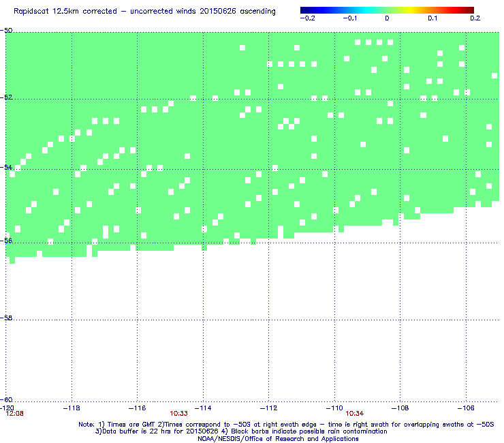The width and height of the screenshot is (504, 443).
Task: Click the 0 center label of the color scale
Action: click(x=387, y=18)
